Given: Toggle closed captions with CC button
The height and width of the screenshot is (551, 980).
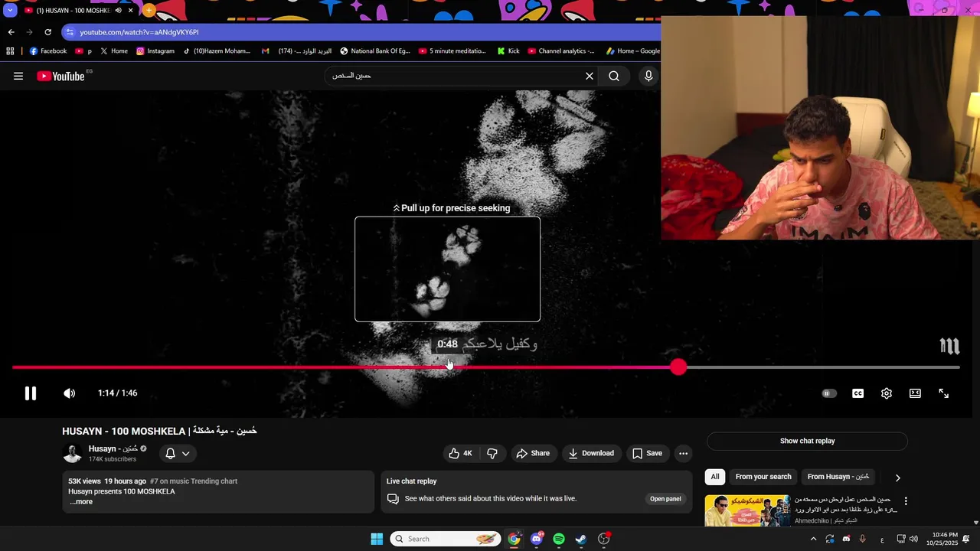Looking at the screenshot, I should click(x=858, y=393).
